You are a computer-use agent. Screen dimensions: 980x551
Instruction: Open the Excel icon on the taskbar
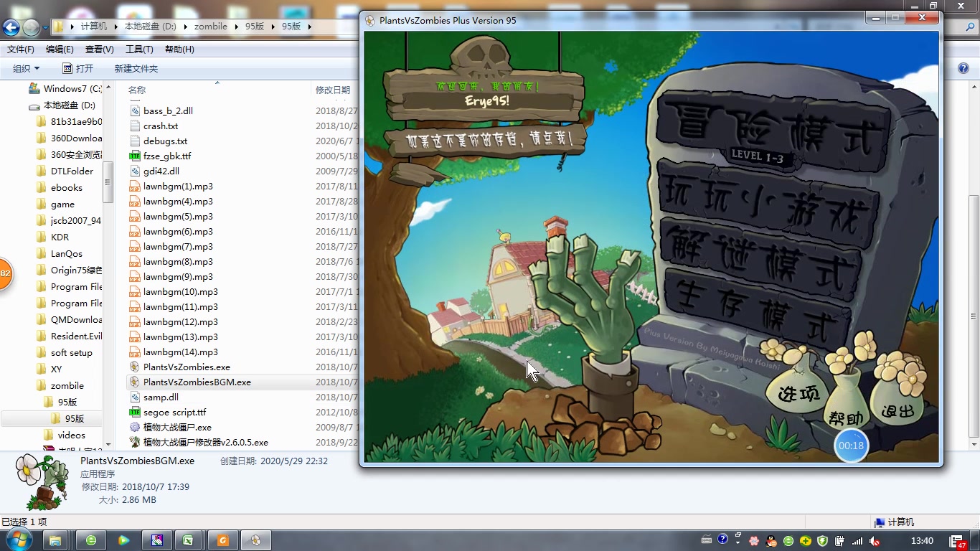click(189, 540)
